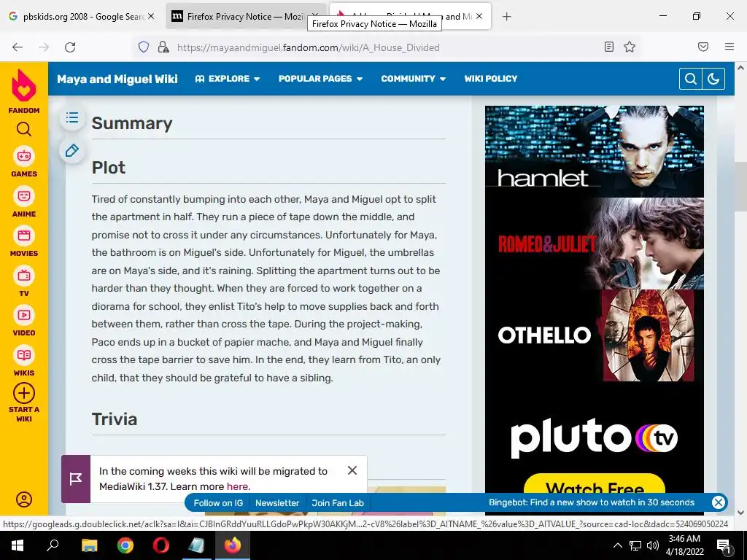Image resolution: width=747 pixels, height=560 pixels.
Task: Click the Start a Wiki plus icon
Action: pos(24,393)
